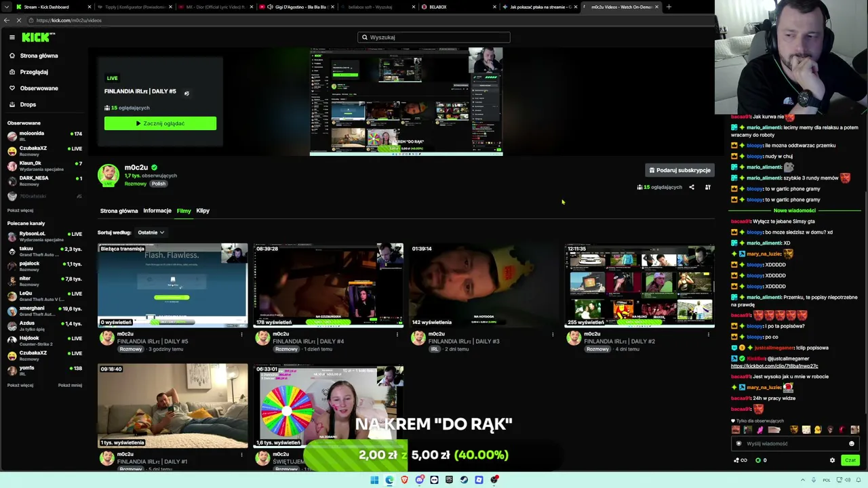Click m0c2u channel avatar
Screen dimensions: 868x488
coord(108,175)
